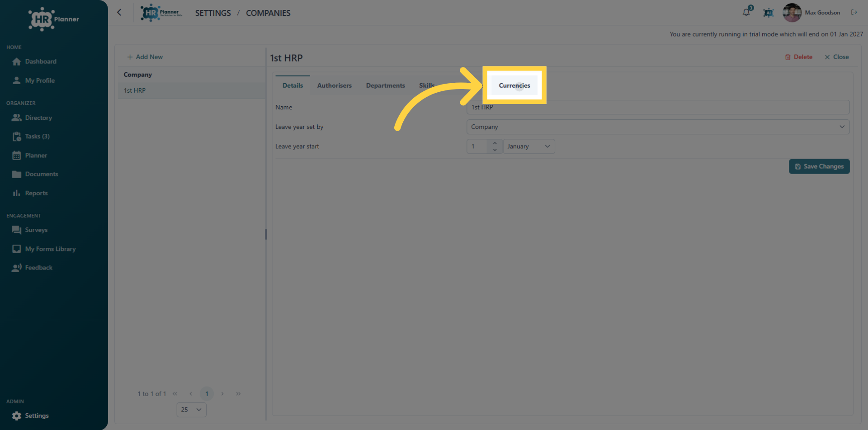
Task: Click the Name input field
Action: (x=658, y=107)
